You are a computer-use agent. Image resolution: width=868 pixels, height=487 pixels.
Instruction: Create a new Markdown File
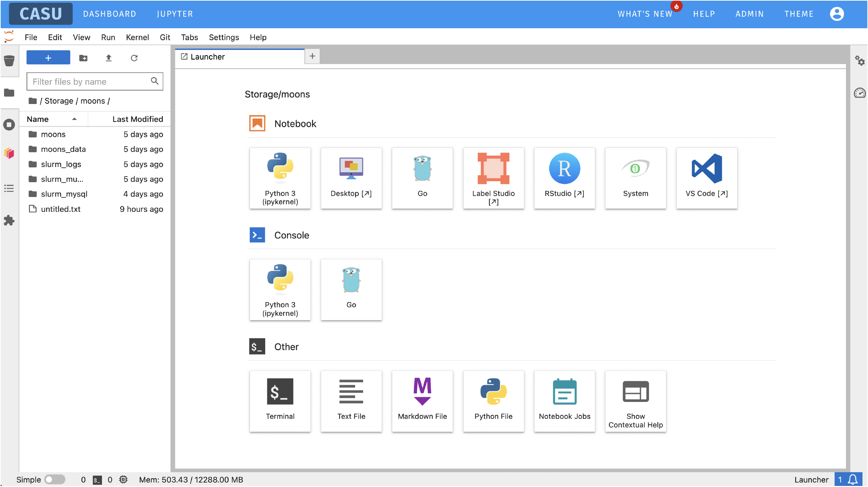[x=422, y=401]
